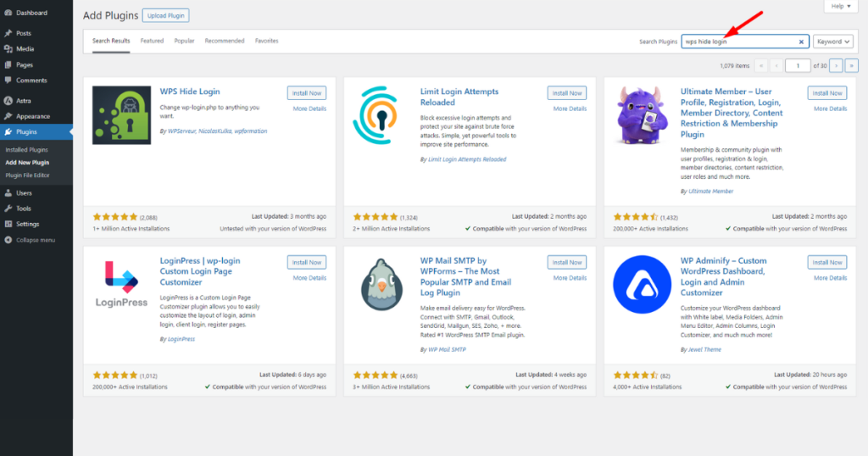Open More Details for WPS Hide Login
868x456 pixels.
click(309, 109)
